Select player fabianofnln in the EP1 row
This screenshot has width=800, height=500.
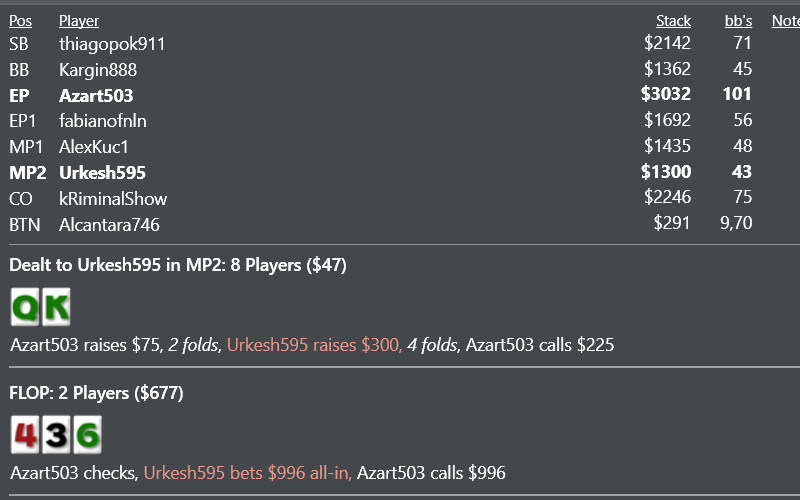click(103, 121)
